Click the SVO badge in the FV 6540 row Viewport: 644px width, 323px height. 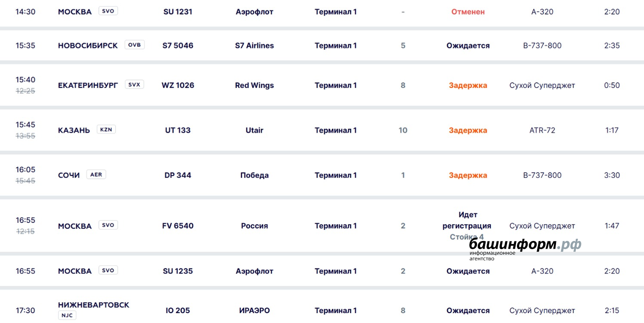coord(108,225)
